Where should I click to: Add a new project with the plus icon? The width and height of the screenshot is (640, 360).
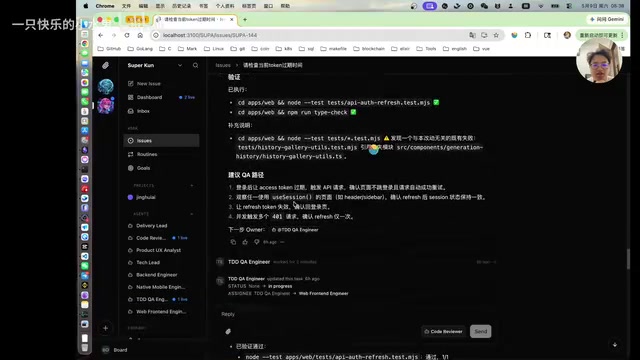click(192, 186)
